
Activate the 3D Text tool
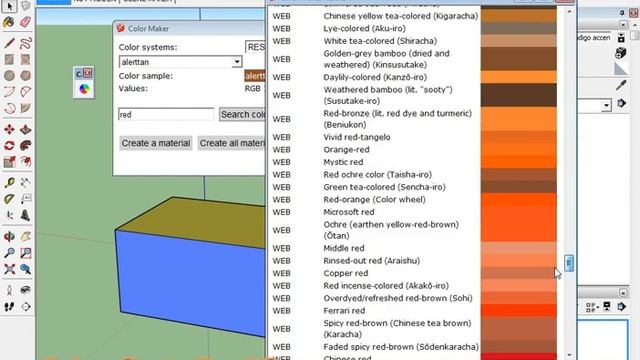(x=25, y=215)
